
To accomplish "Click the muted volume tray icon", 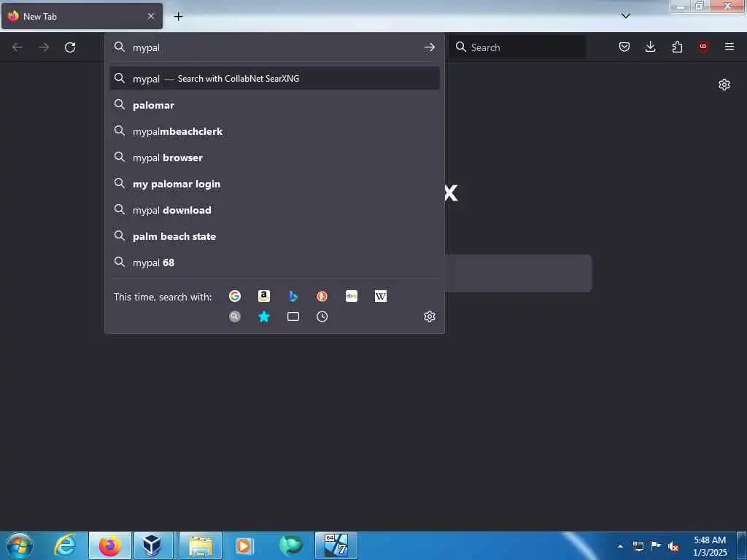I will click(673, 547).
